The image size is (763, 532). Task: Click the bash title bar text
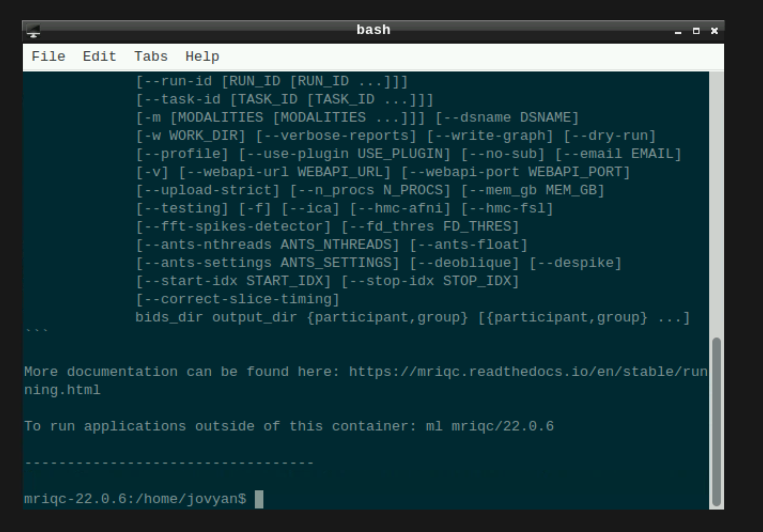(373, 30)
